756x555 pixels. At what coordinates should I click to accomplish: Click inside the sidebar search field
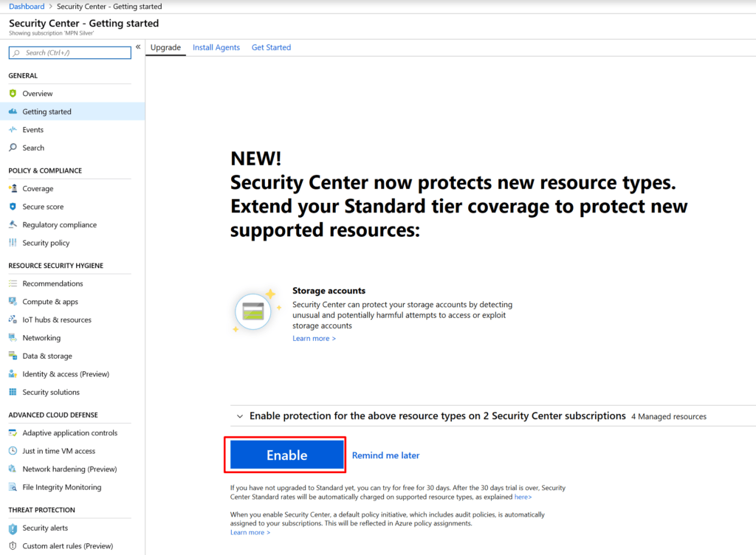(x=69, y=52)
